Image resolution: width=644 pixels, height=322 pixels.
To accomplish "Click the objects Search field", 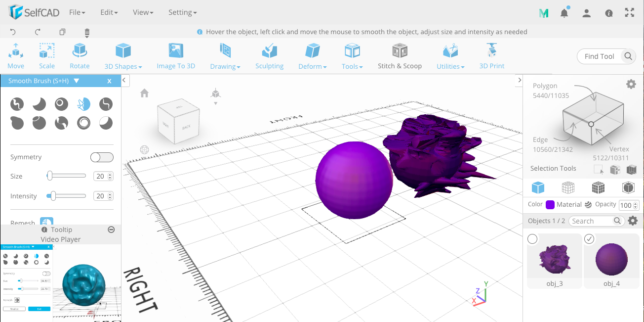I will (596, 221).
